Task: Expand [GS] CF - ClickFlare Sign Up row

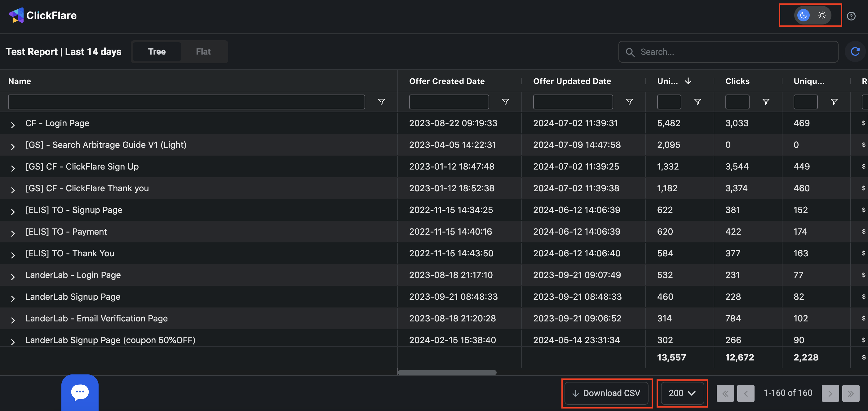Action: pyautogui.click(x=13, y=168)
